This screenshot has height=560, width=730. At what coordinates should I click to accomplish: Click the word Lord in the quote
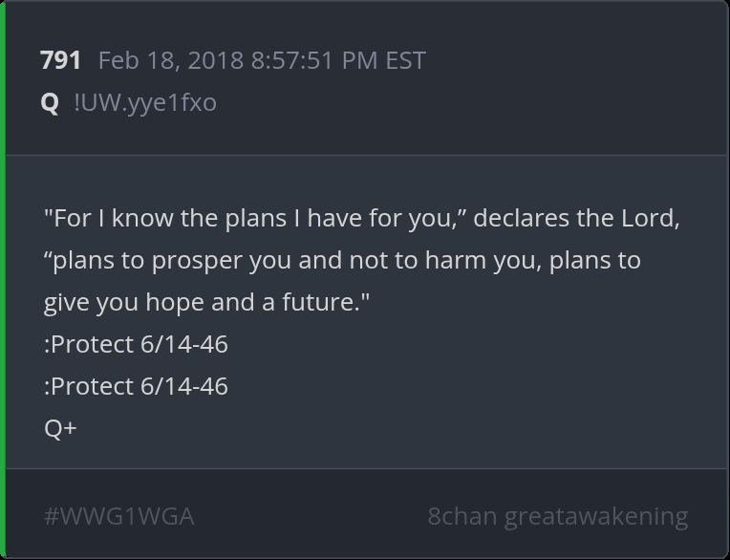(x=650, y=218)
